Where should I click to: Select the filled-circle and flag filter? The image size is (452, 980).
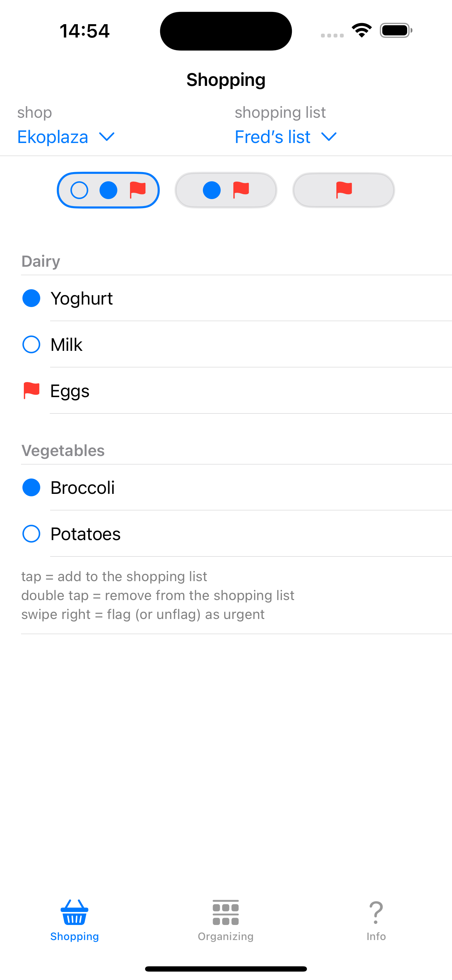(226, 190)
